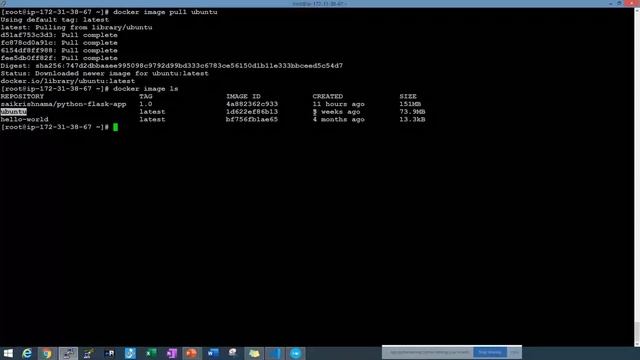Click the 'IMAGE ID' column header
Image resolution: width=640 pixels, height=360 pixels.
pyautogui.click(x=243, y=96)
